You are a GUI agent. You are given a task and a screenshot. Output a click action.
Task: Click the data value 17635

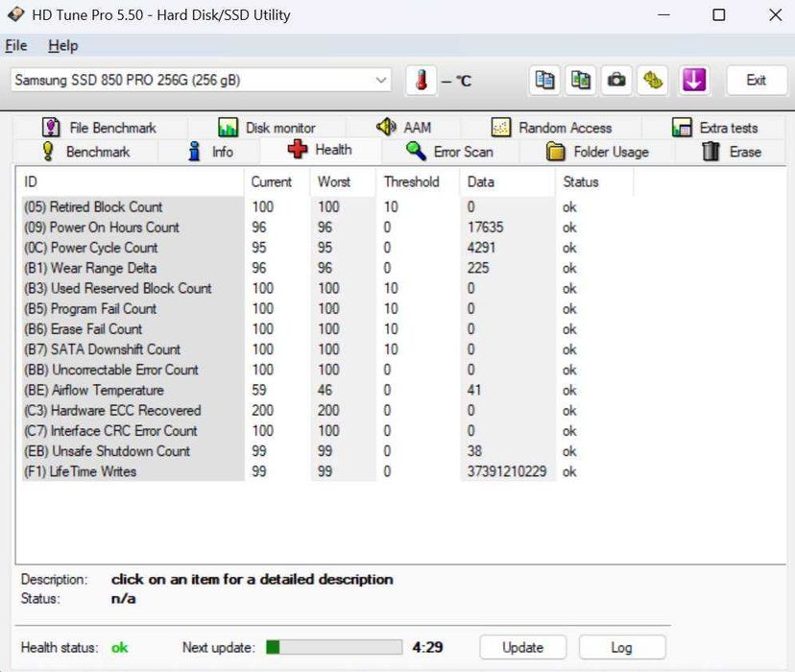pos(485,228)
